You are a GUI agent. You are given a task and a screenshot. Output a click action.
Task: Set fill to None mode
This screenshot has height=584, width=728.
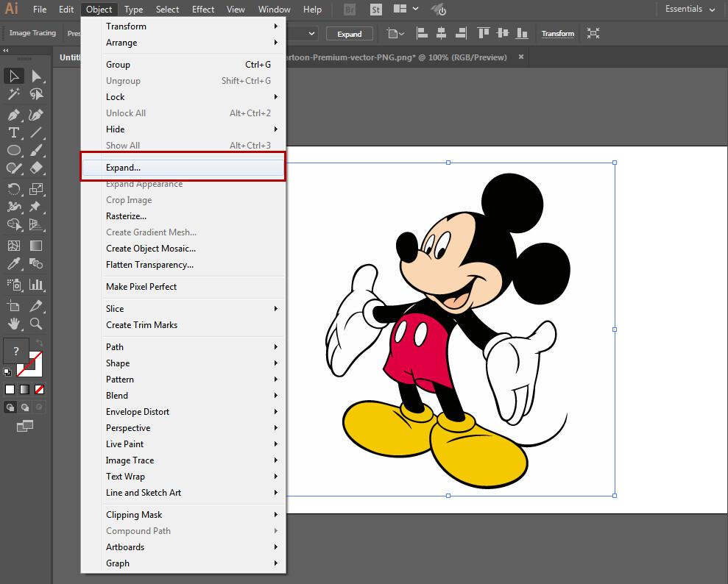40,389
